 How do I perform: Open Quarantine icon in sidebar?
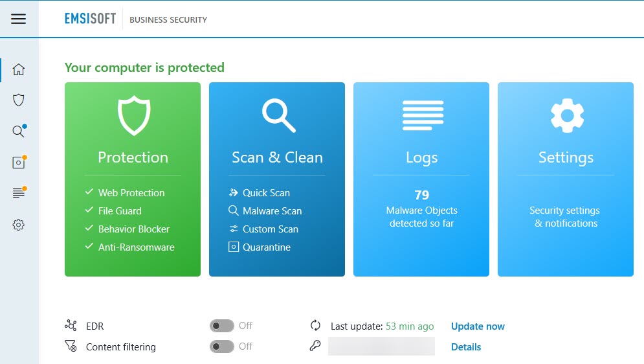pos(19,163)
